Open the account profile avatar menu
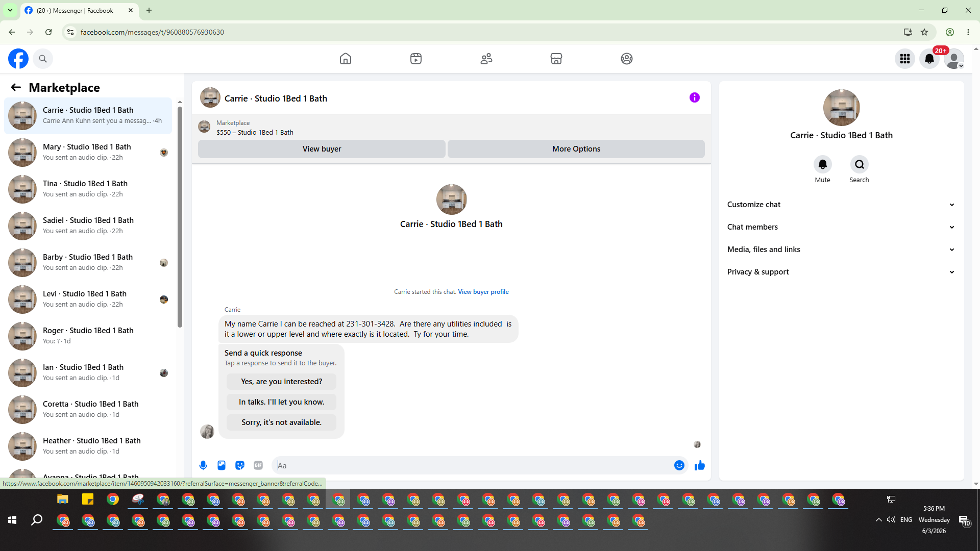Screen dimensions: 980x551 (954, 59)
